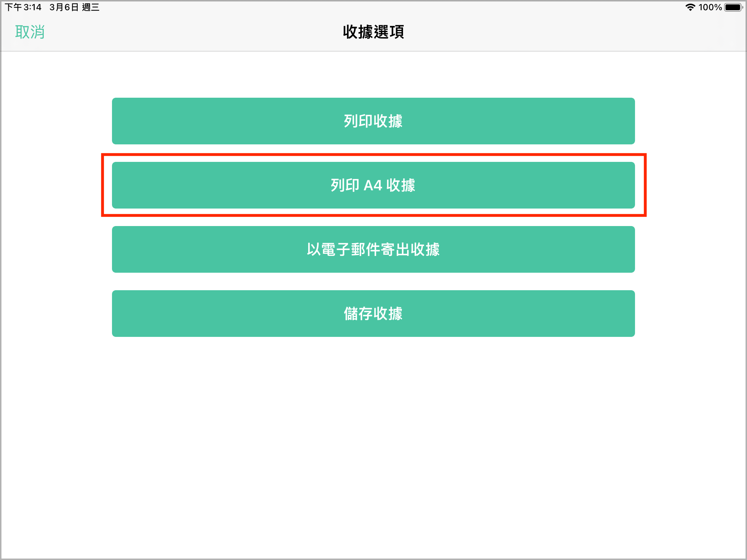
Task: Save receipt via 儲存收據 button
Action: point(373,314)
